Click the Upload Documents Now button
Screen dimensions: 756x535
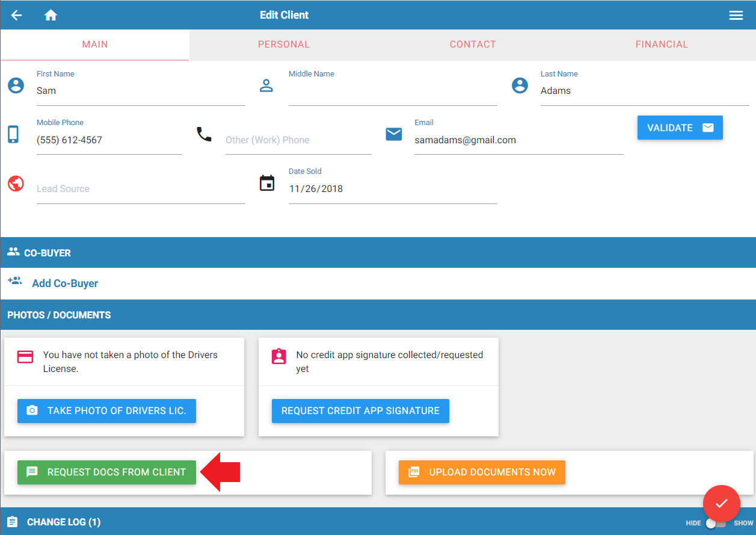tap(482, 472)
